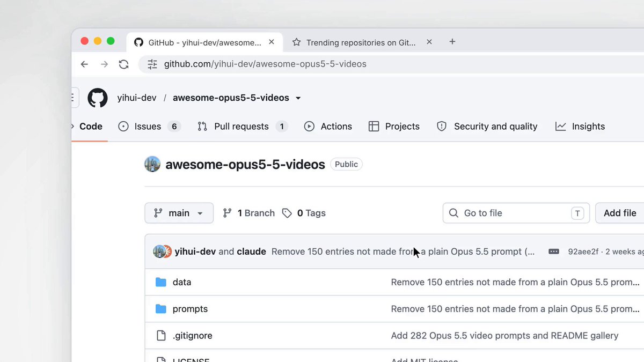Image resolution: width=644 pixels, height=362 pixels.
Task: Open latest commit message Remove 150 entries
Action: pyautogui.click(x=403, y=252)
